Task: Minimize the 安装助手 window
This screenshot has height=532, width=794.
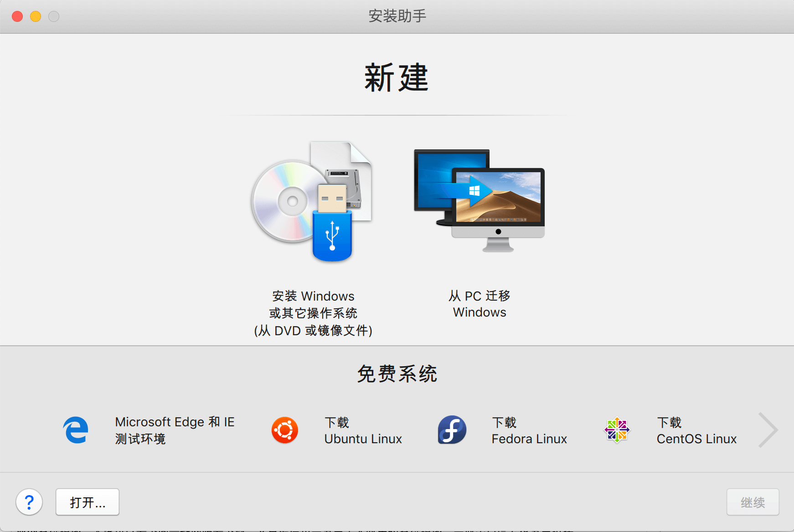Action: (36, 16)
